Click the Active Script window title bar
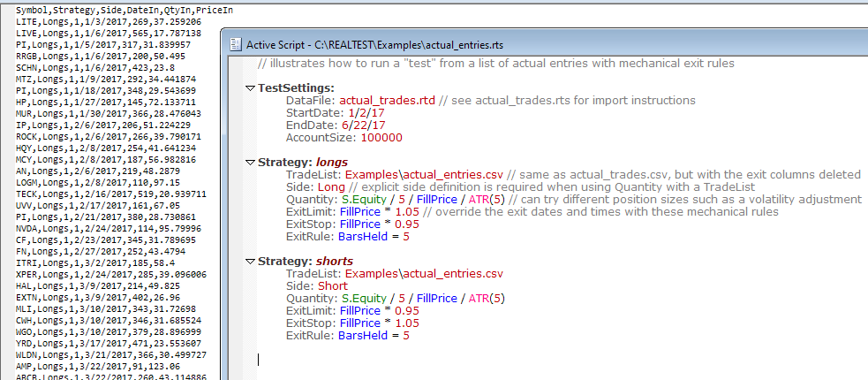868x380 pixels. coord(530,43)
